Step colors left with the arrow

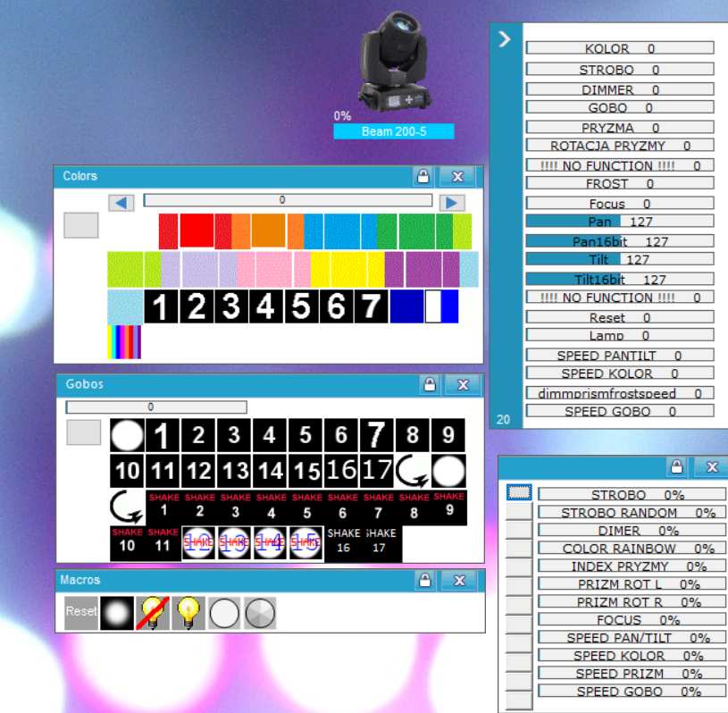point(121,203)
